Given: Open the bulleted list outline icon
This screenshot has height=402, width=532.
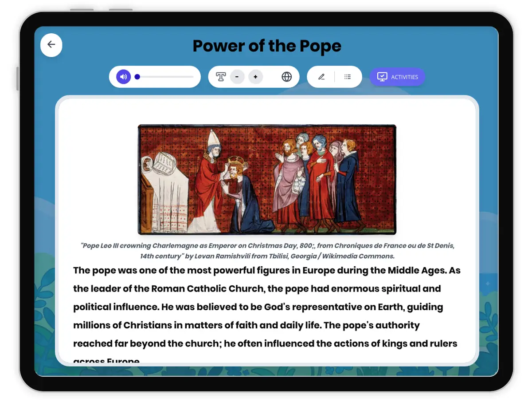Looking at the screenshot, I should point(348,77).
